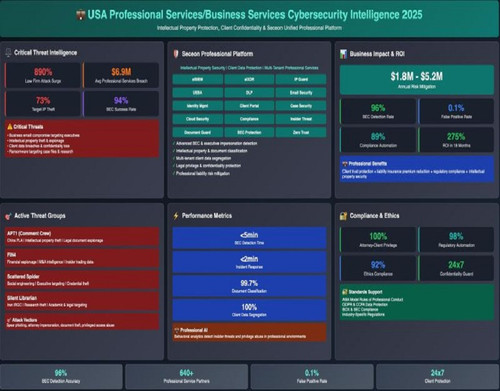Click the 24x7 Client Protection footer tile
The height and width of the screenshot is (391, 500).
pyautogui.click(x=438, y=376)
